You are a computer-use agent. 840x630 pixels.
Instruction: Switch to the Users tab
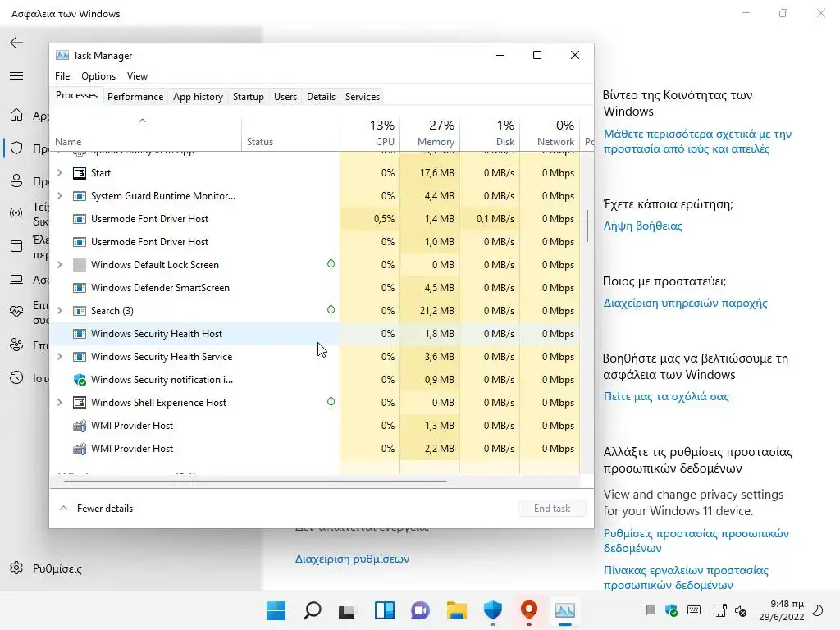(x=285, y=97)
